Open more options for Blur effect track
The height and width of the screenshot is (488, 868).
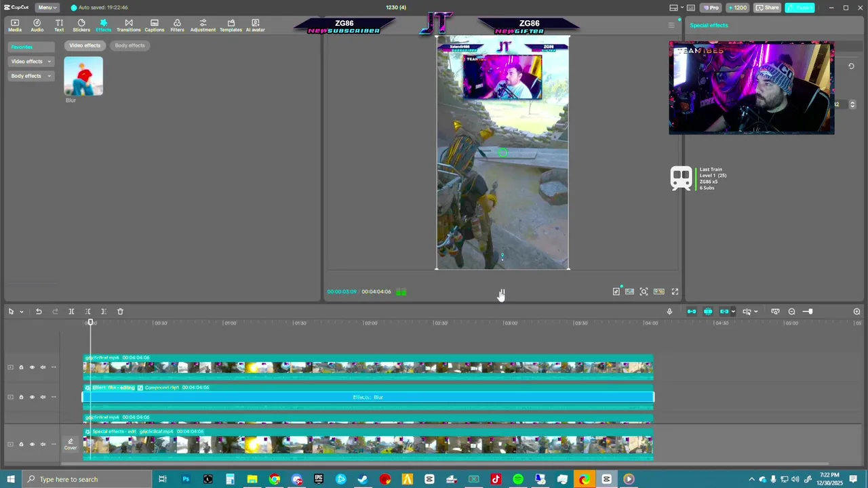coord(54,397)
